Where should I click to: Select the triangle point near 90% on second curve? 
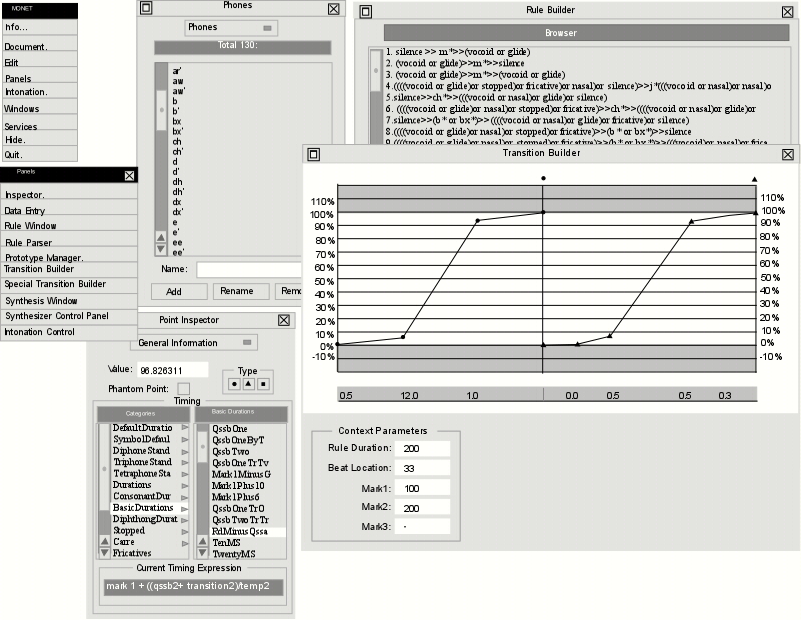(691, 222)
